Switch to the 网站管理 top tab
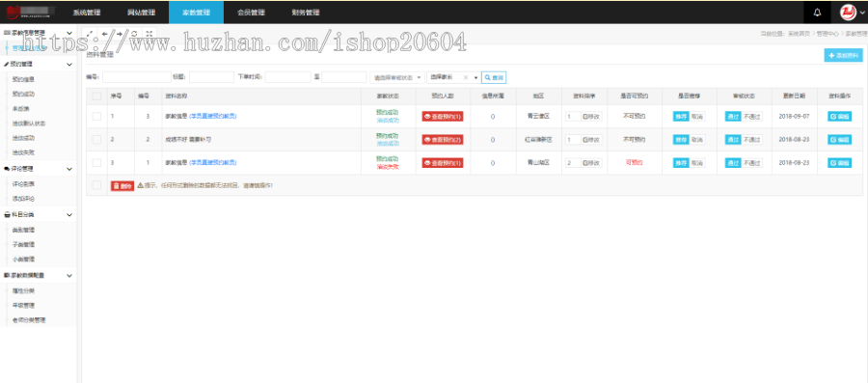The height and width of the screenshot is (383, 868). (x=141, y=13)
